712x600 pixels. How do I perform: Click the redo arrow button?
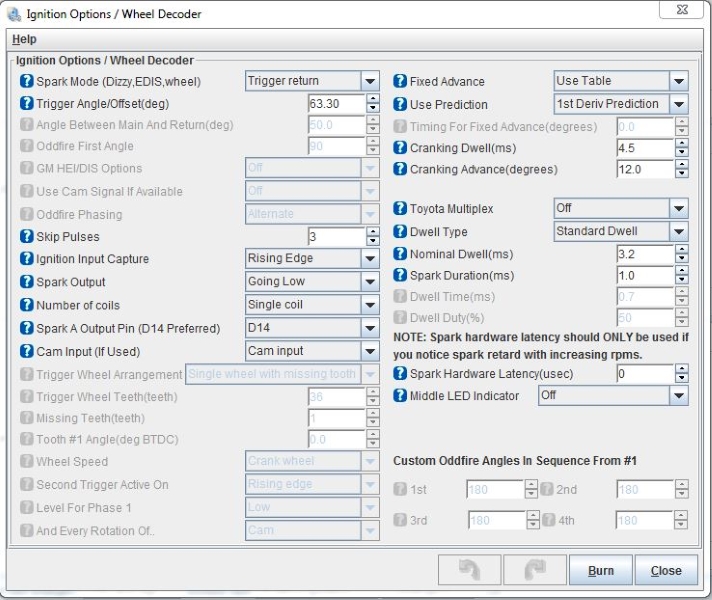533,570
